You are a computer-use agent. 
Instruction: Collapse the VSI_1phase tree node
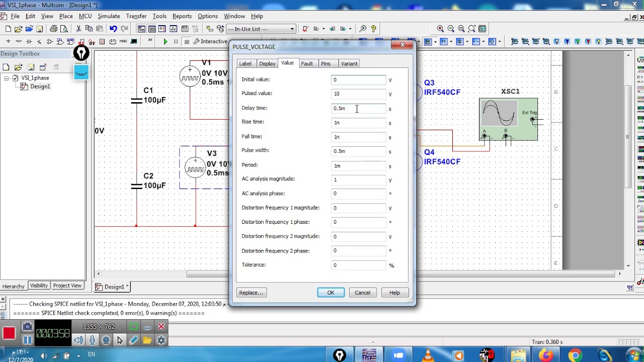click(x=7, y=78)
